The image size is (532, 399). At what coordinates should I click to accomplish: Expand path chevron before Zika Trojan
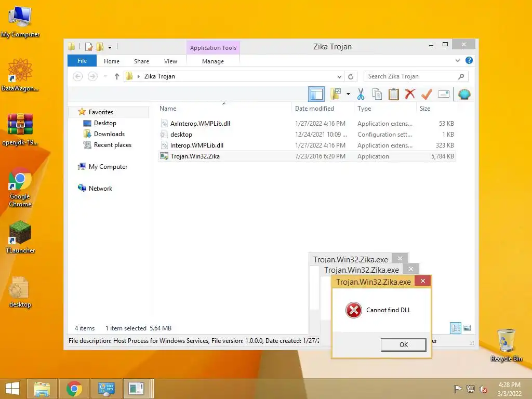pyautogui.click(x=138, y=77)
